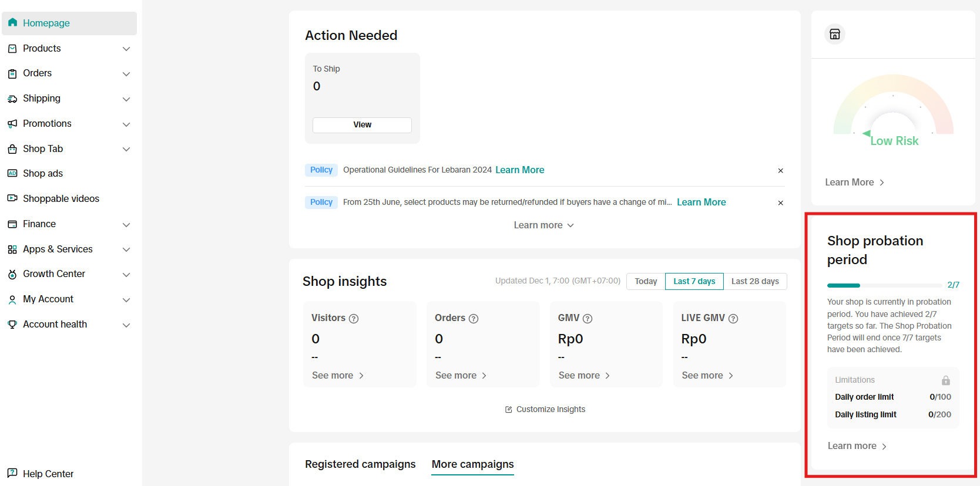The width and height of the screenshot is (980, 486).
Task: Open Shoppable videos from sidebar
Action: tap(61, 198)
